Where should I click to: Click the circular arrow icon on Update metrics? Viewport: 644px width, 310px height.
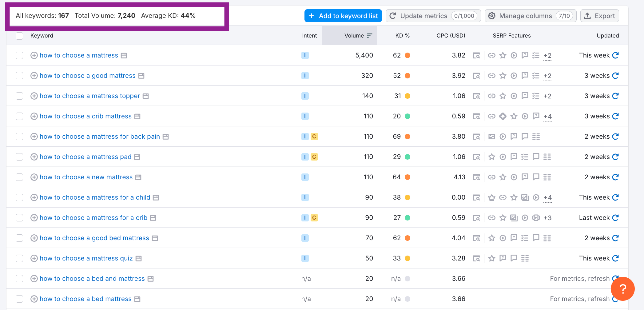coord(393,16)
